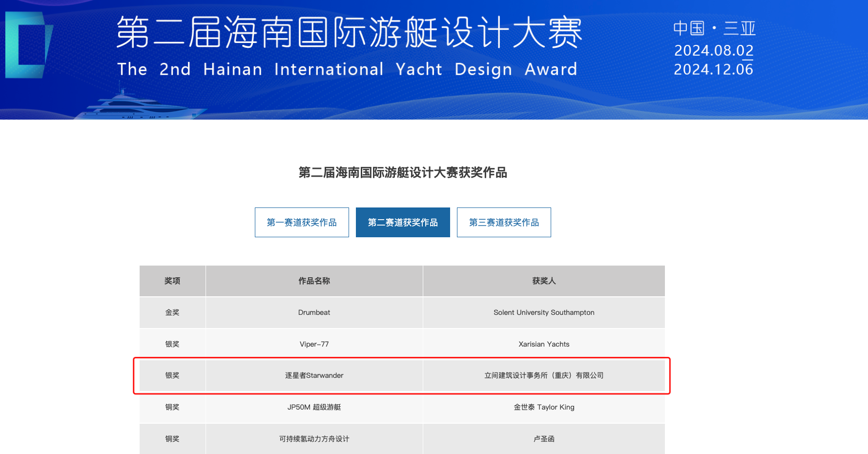Click the Xarisian Yachts winner cell
The width and height of the screenshot is (868, 454).
pyautogui.click(x=544, y=344)
